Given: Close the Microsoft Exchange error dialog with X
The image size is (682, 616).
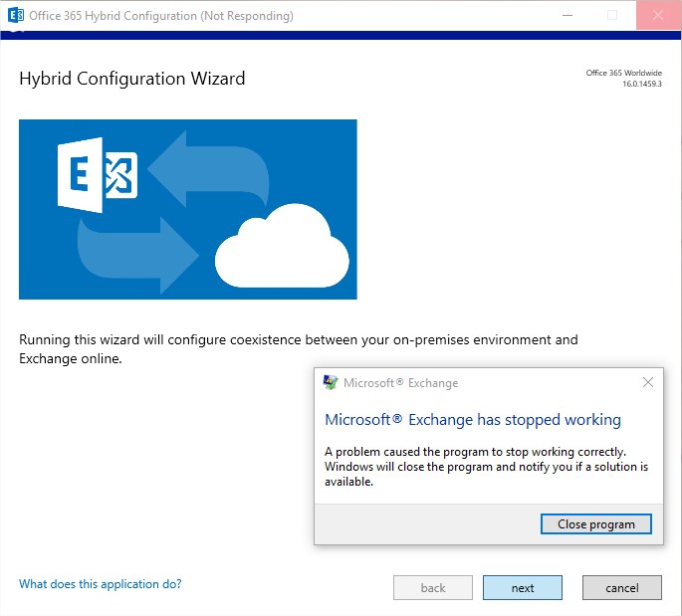Looking at the screenshot, I should (x=647, y=382).
